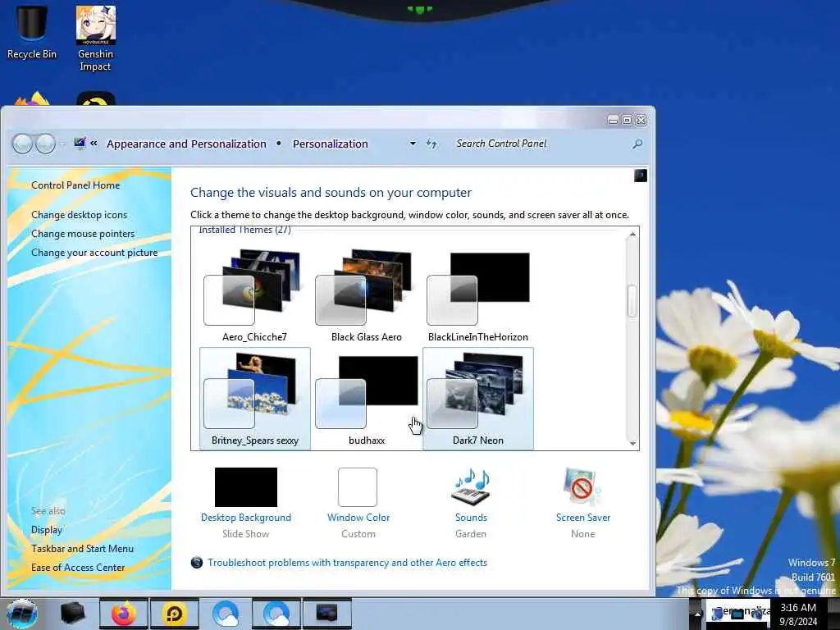Viewport: 840px width, 630px height.
Task: Select the budhaxx theme
Action: click(367, 398)
